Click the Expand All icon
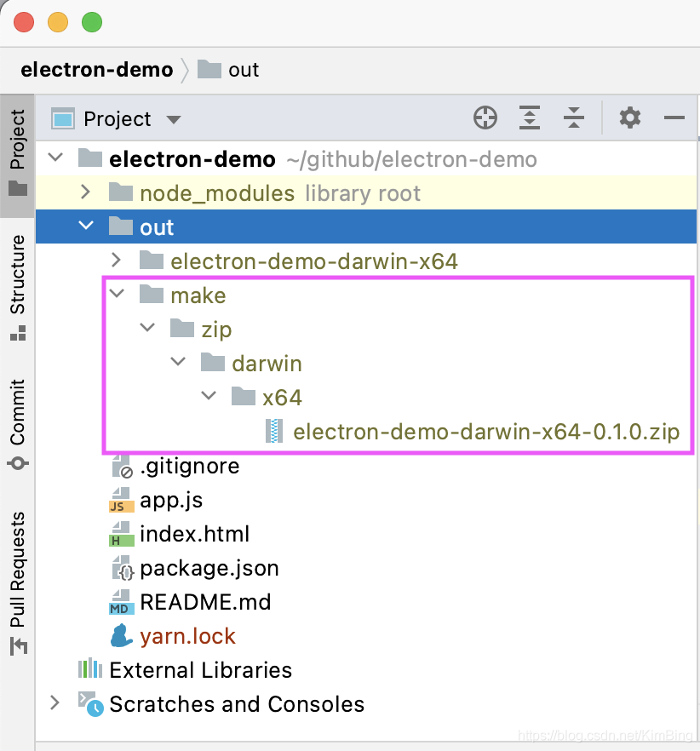The width and height of the screenshot is (700, 751). 529,118
